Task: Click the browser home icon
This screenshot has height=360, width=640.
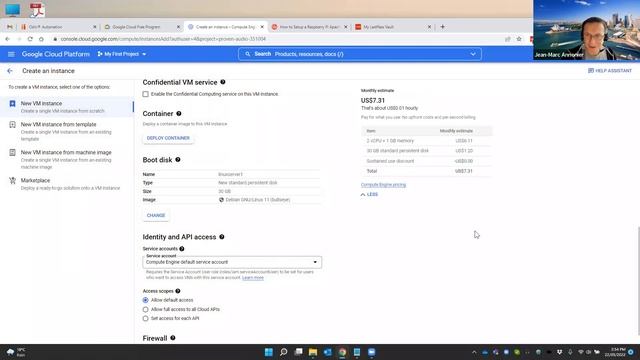Action: pyautogui.click(x=41, y=39)
